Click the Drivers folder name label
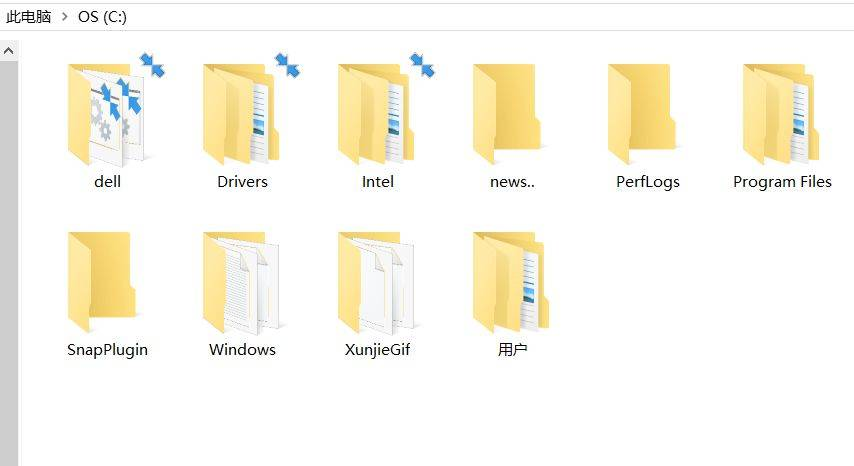Image resolution: width=854 pixels, height=466 pixels. coord(242,182)
